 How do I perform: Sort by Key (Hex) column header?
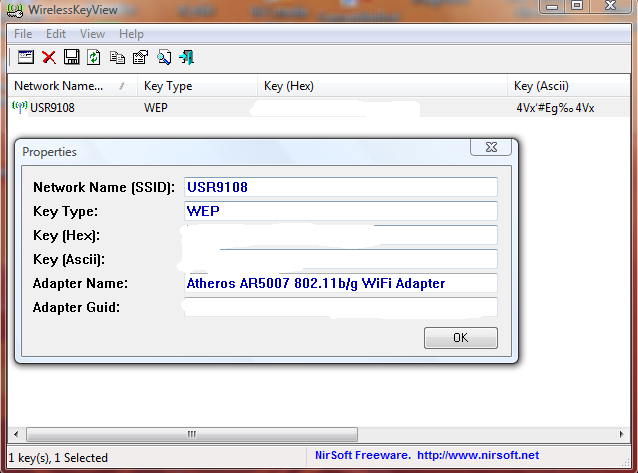point(382,86)
